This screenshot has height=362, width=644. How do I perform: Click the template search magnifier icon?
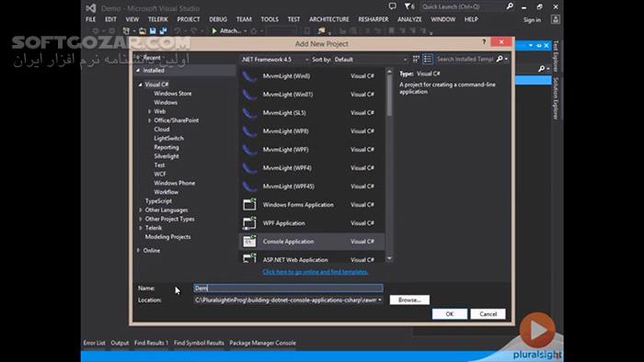[500, 59]
